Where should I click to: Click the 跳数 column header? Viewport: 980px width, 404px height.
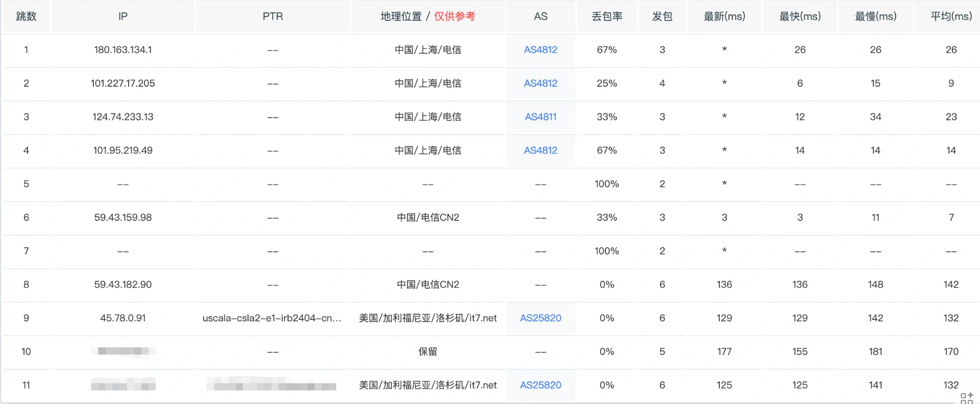tap(27, 16)
